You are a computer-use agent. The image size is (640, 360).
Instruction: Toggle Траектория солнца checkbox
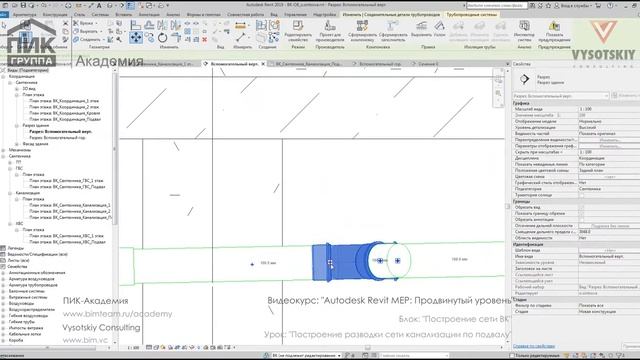581,195
